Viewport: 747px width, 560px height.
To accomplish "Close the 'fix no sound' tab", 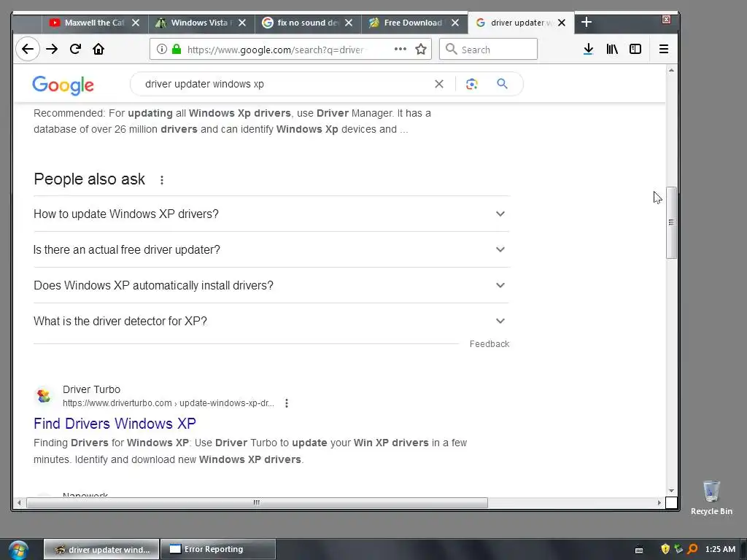I will coord(349,23).
